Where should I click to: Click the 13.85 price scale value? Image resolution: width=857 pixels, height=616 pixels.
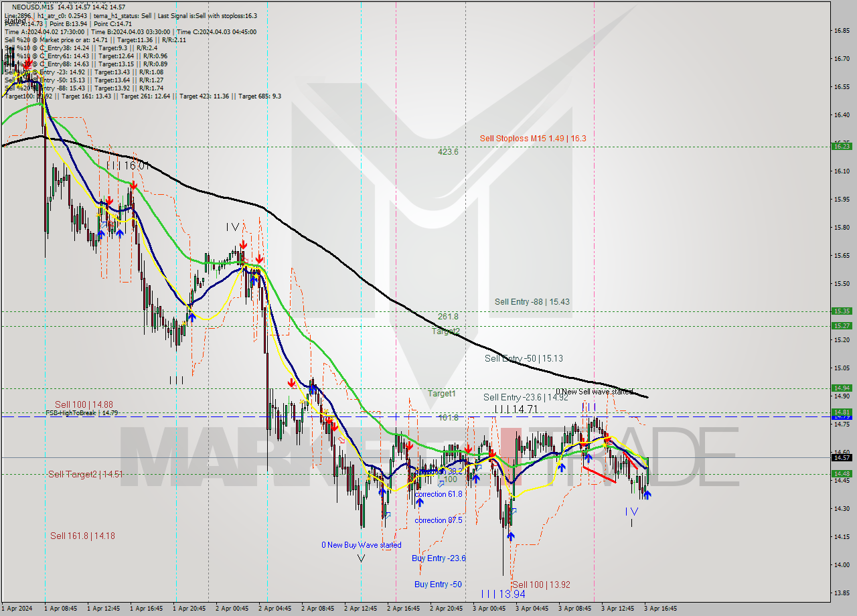842,593
